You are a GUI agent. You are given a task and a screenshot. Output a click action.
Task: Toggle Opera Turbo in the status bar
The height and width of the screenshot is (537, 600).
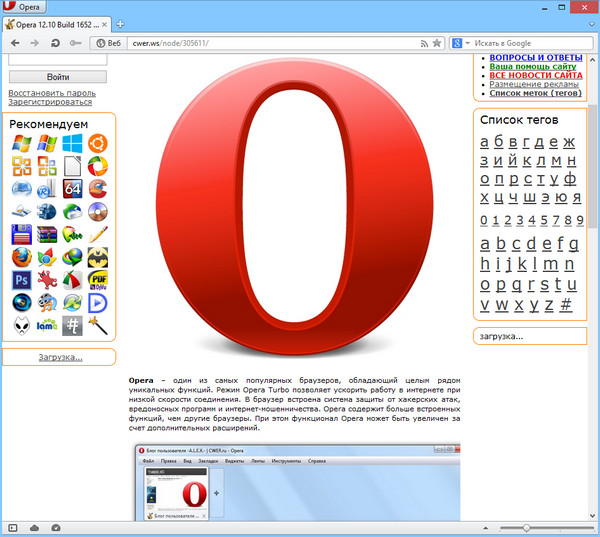(56, 527)
